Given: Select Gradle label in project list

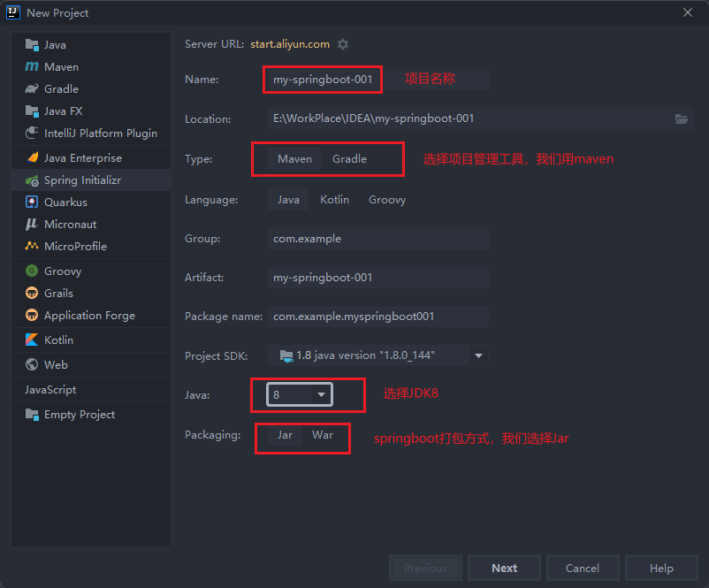Looking at the screenshot, I should point(62,89).
